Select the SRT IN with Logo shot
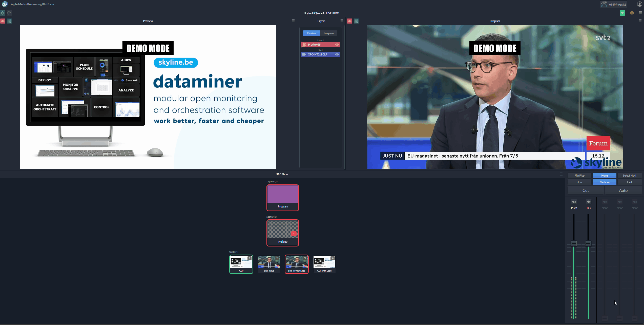 297,264
